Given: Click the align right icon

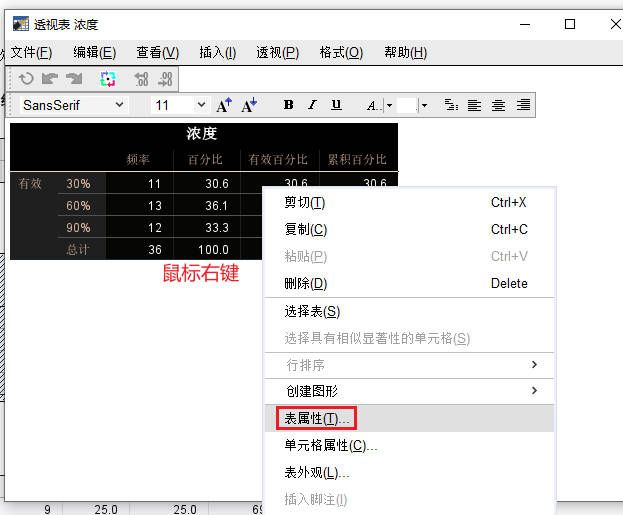Looking at the screenshot, I should (523, 105).
